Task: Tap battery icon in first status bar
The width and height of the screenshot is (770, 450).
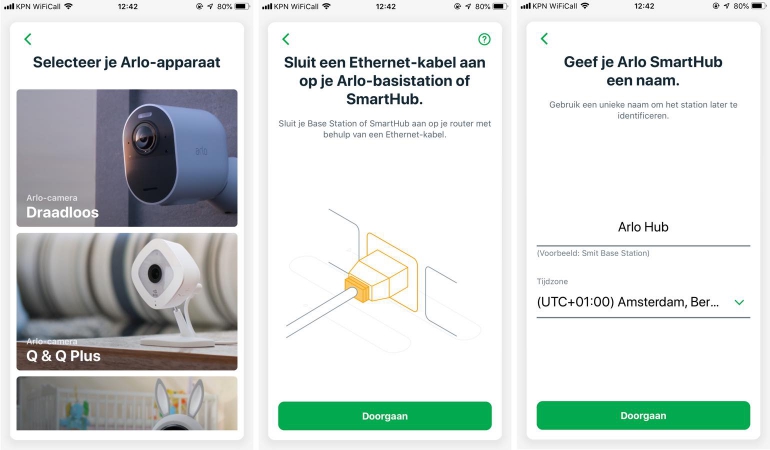Action: (x=242, y=6)
